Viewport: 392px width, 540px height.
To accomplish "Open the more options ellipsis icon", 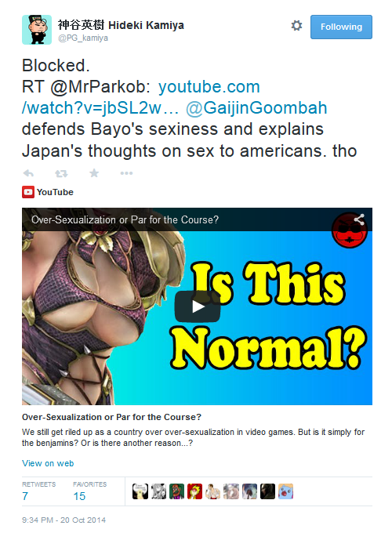I will click(126, 173).
